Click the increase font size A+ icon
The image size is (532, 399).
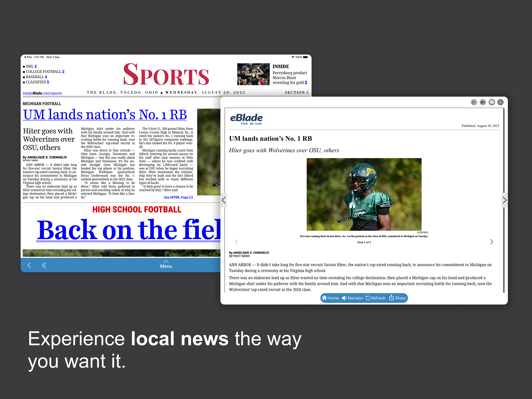[x=483, y=102]
